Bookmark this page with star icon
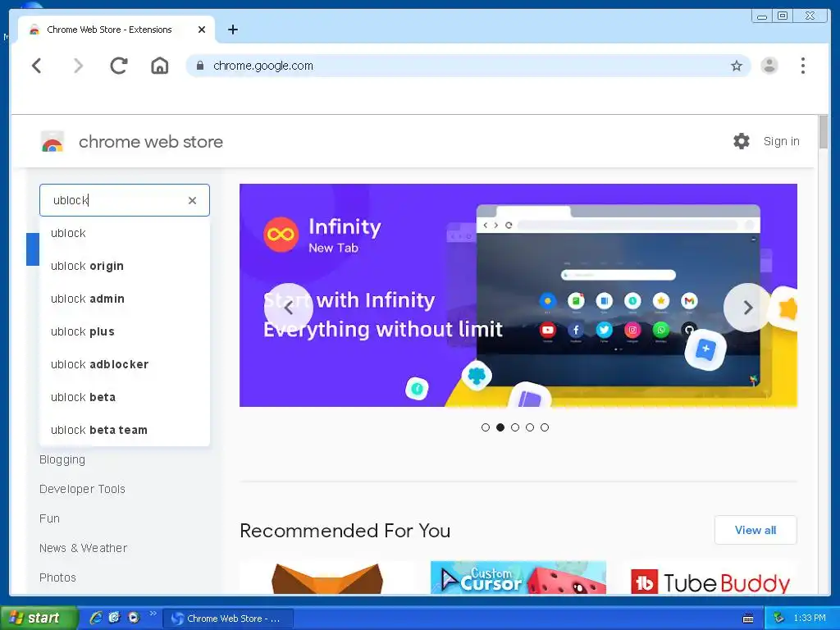The height and width of the screenshot is (630, 840). point(737,66)
